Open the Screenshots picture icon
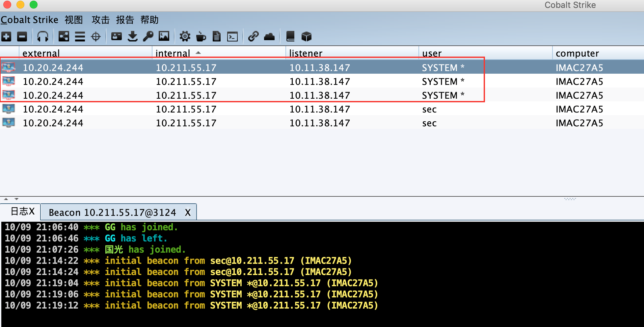 click(x=164, y=36)
